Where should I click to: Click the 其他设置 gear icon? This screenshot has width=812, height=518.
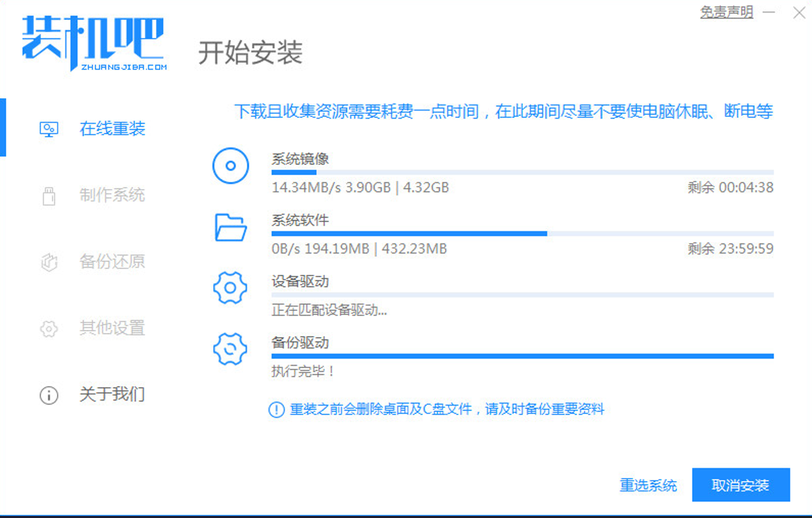49,329
